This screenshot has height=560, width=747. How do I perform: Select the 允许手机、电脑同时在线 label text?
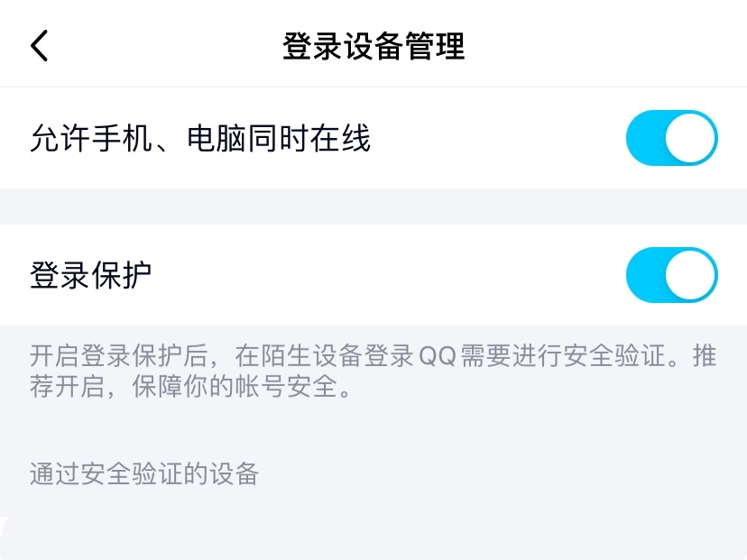(x=200, y=139)
